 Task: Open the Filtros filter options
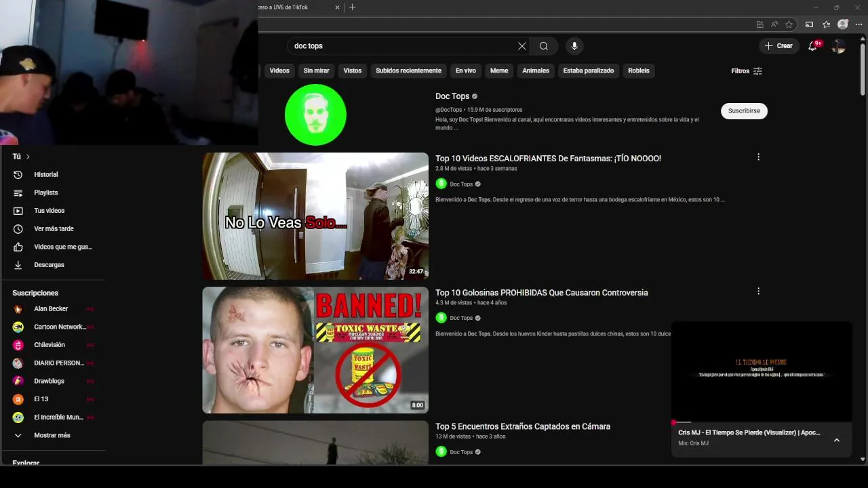747,71
